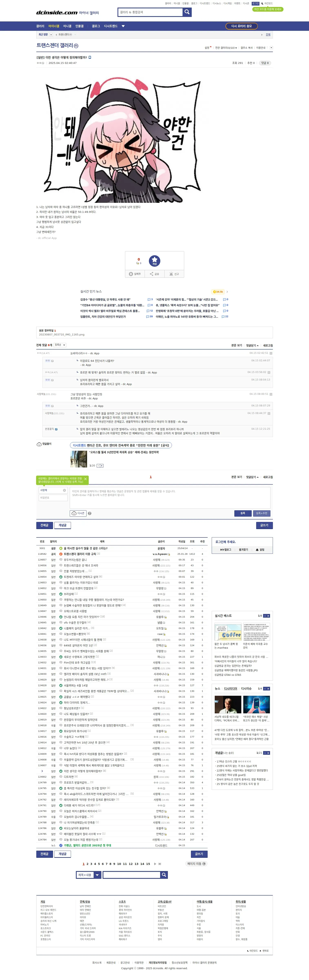Click the 디시콘 button

coord(78,513)
